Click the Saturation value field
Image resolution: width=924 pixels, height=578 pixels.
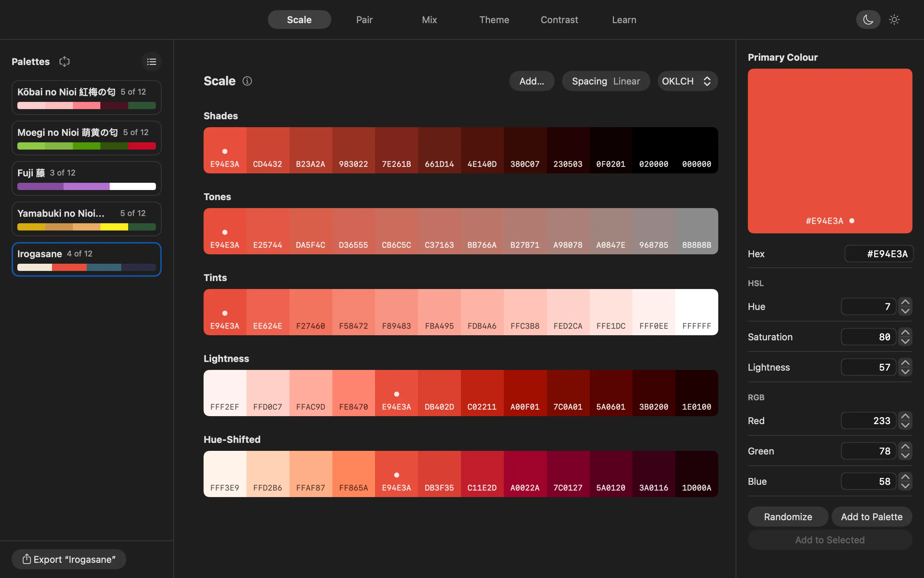coord(868,337)
